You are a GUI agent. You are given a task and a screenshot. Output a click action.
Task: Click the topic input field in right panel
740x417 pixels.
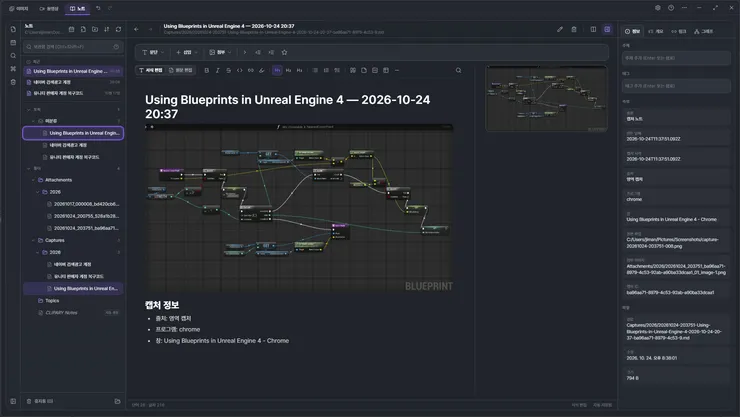pos(676,58)
